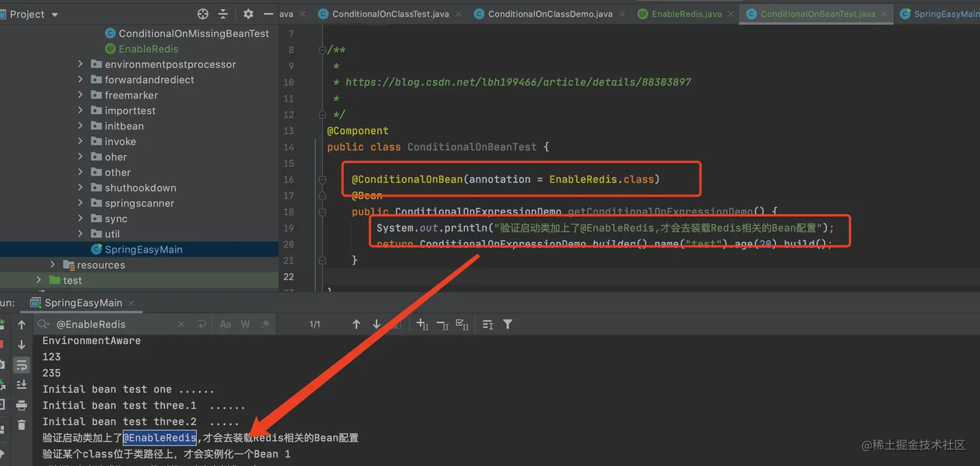The image size is (980, 466).
Task: Expand the initbean folder
Action: pos(80,126)
